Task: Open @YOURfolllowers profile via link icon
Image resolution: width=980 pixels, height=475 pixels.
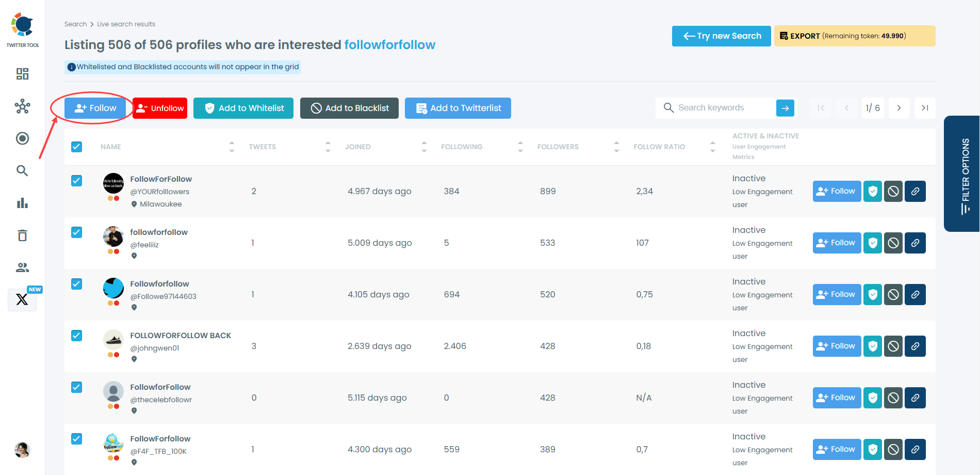Action: [915, 191]
